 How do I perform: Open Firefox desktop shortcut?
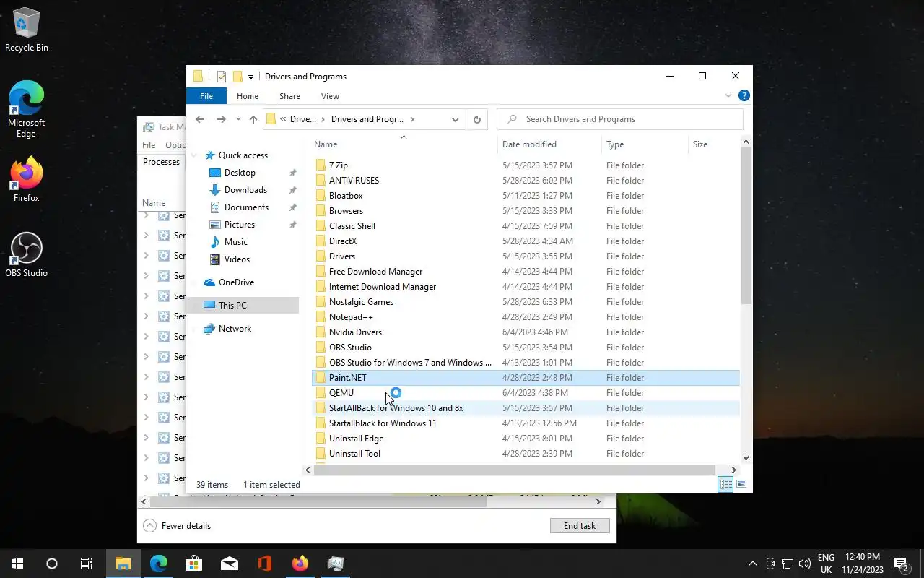click(27, 179)
